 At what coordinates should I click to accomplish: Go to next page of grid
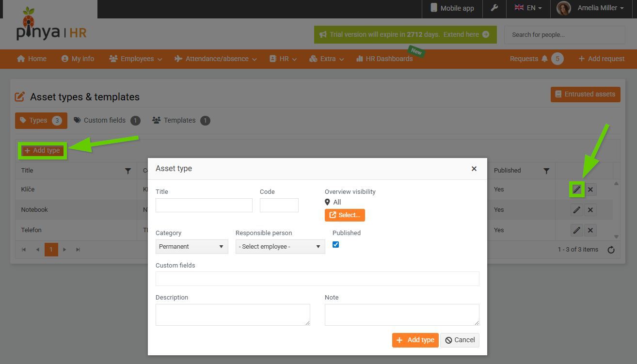coord(64,250)
